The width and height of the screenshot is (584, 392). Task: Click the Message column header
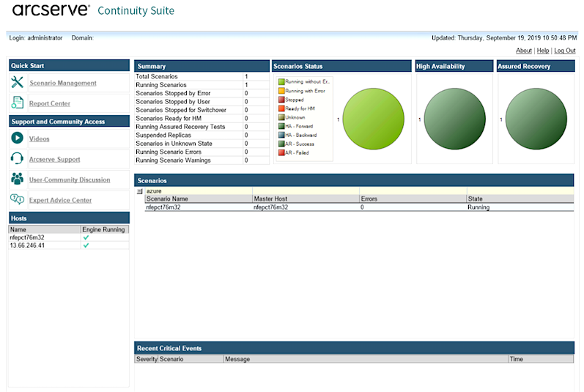click(x=366, y=359)
